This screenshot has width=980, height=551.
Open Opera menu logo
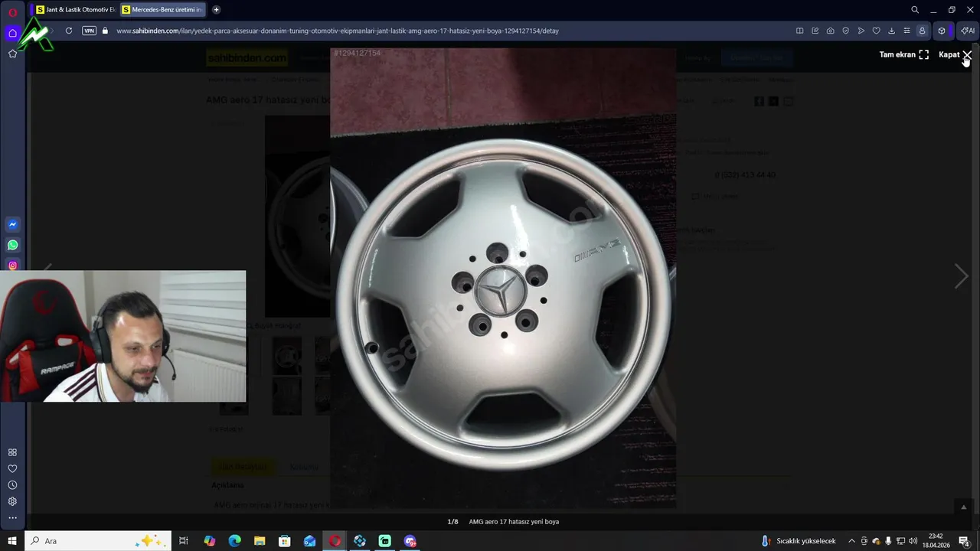(x=12, y=12)
